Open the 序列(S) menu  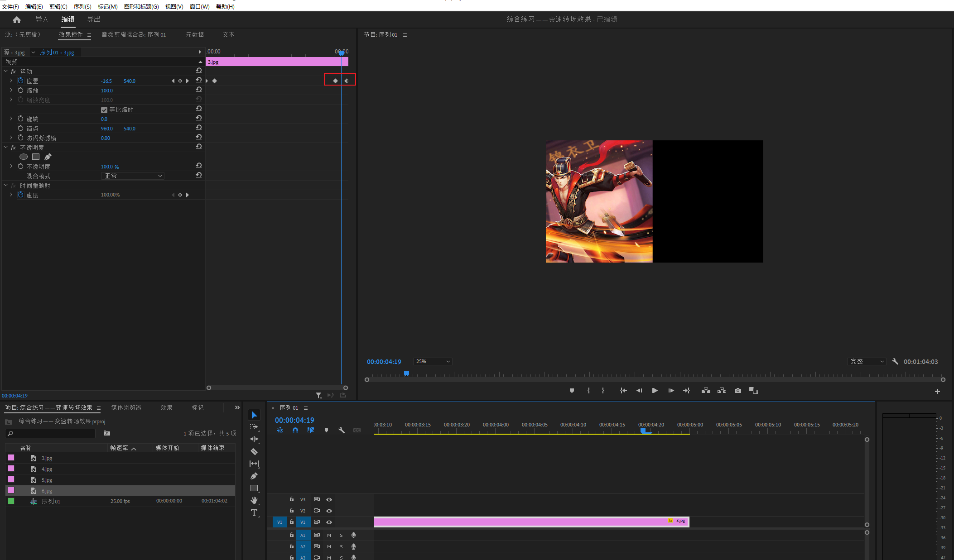coord(82,6)
